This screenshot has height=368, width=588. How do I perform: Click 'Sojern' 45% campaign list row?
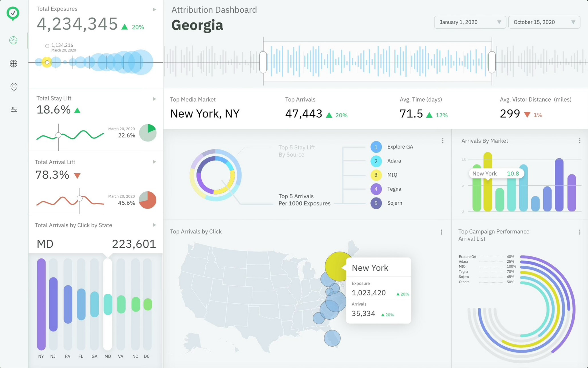coord(487,277)
